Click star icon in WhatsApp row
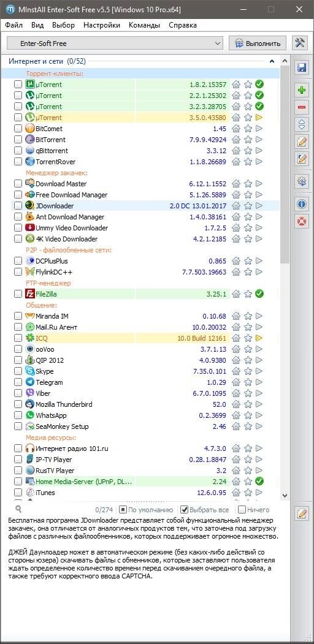Viewport: 314px width, 644px height. coord(248,415)
